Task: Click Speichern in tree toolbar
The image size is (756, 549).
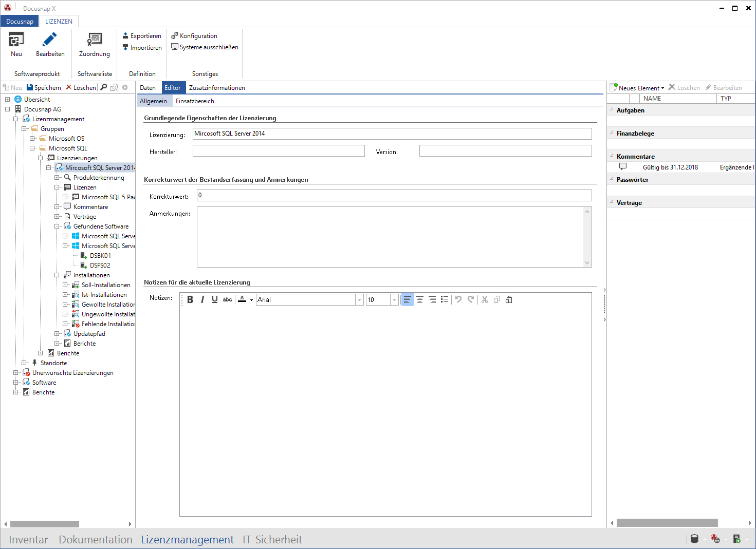Action: coord(44,88)
